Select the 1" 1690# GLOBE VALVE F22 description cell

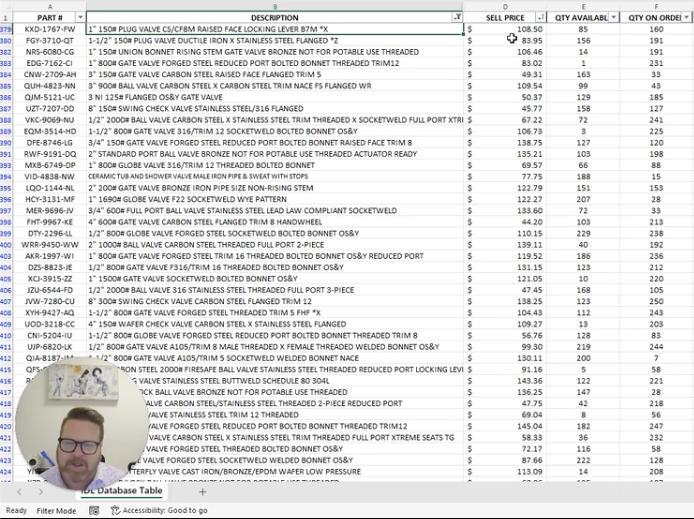275,199
